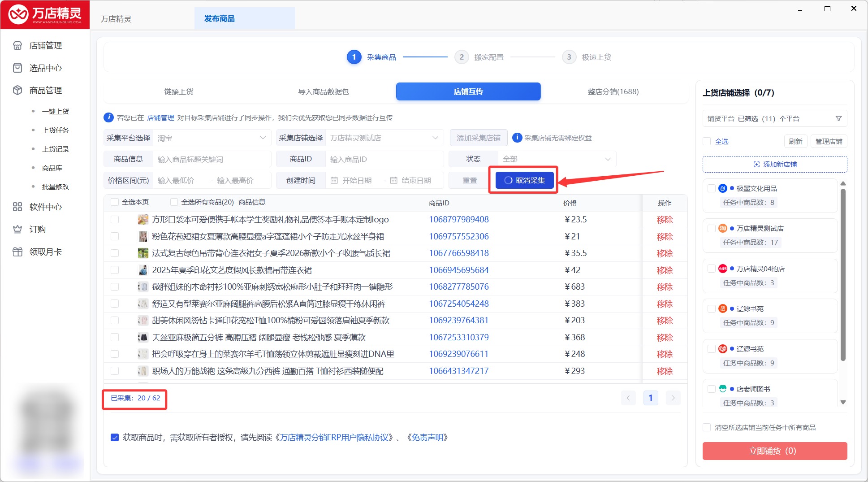The image size is (868, 482).
Task: Open 上货任务 submenu item
Action: 56,130
